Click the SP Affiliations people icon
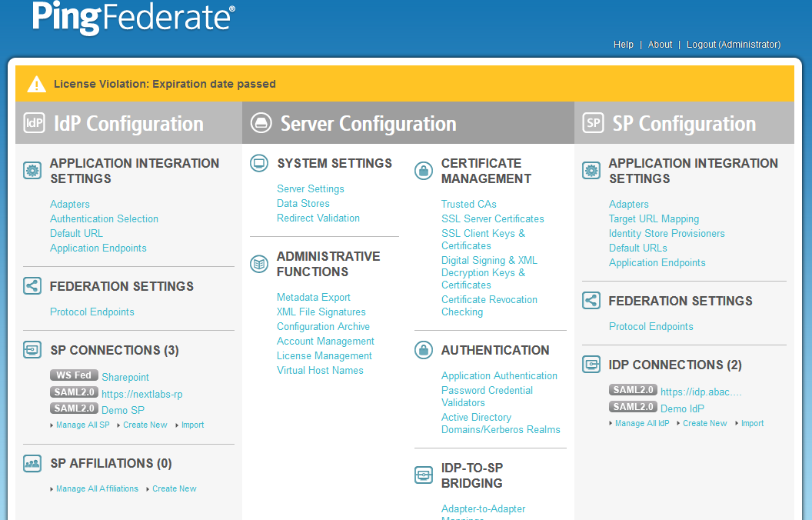This screenshot has width=812, height=520. tap(32, 463)
